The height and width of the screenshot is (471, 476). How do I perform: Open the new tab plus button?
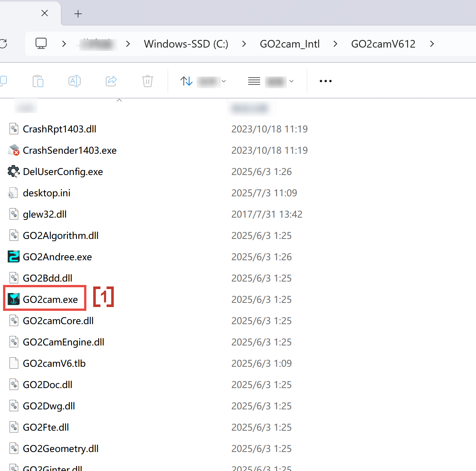pyautogui.click(x=78, y=14)
